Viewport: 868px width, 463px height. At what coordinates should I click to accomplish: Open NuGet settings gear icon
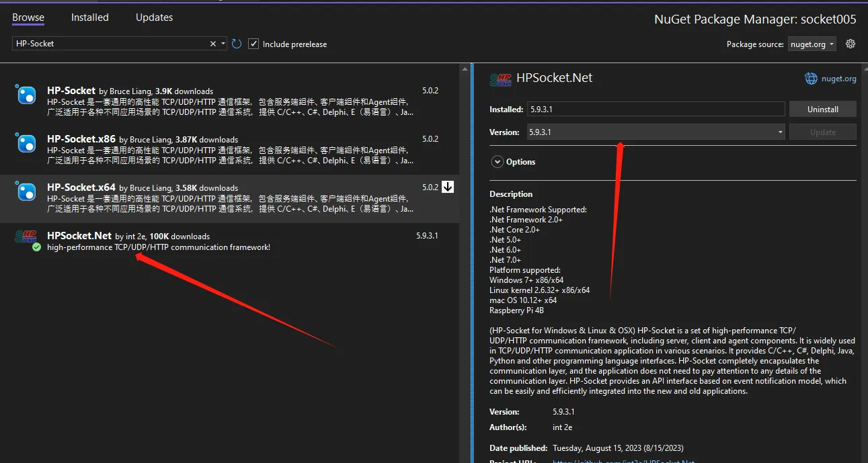click(x=851, y=44)
